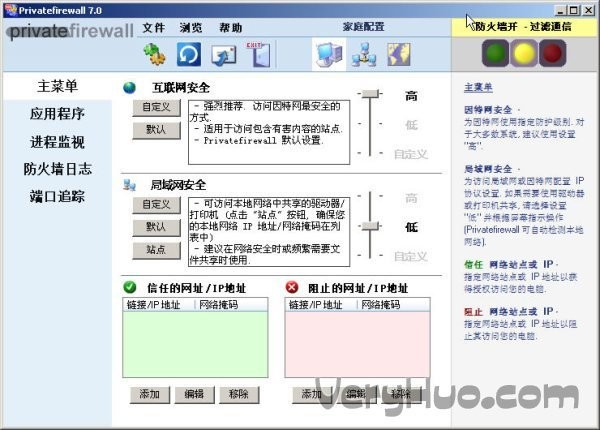Click 自定义 button under 互联网安全
This screenshot has width=600, height=430.
click(x=157, y=107)
